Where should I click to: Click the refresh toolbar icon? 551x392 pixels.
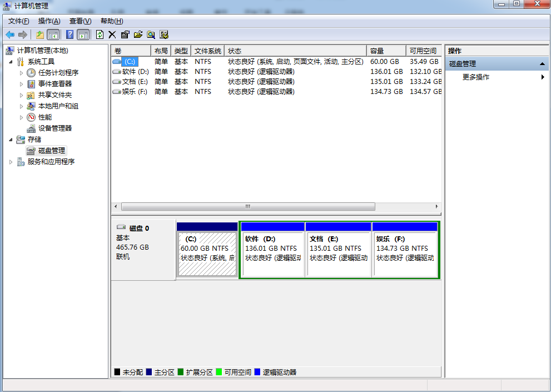point(100,34)
